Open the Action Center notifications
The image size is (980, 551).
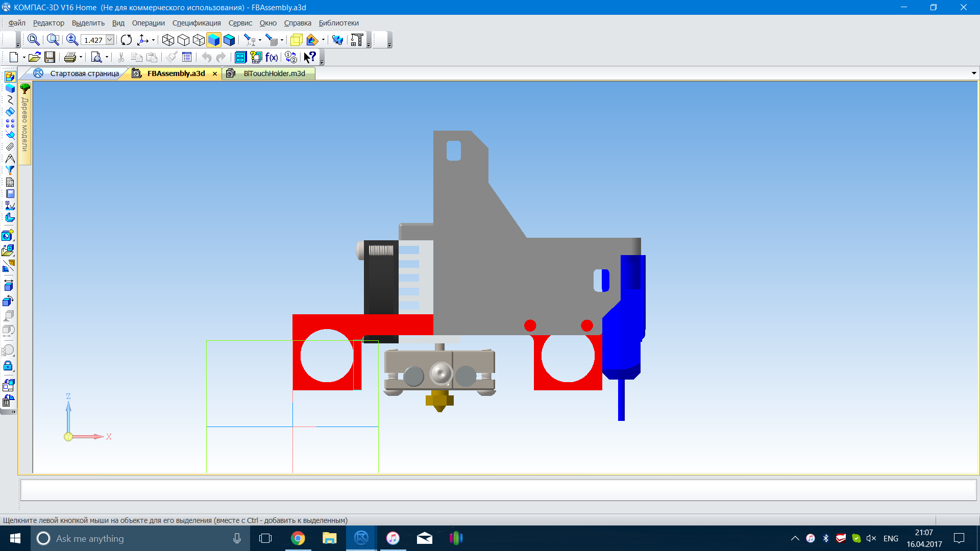(959, 538)
